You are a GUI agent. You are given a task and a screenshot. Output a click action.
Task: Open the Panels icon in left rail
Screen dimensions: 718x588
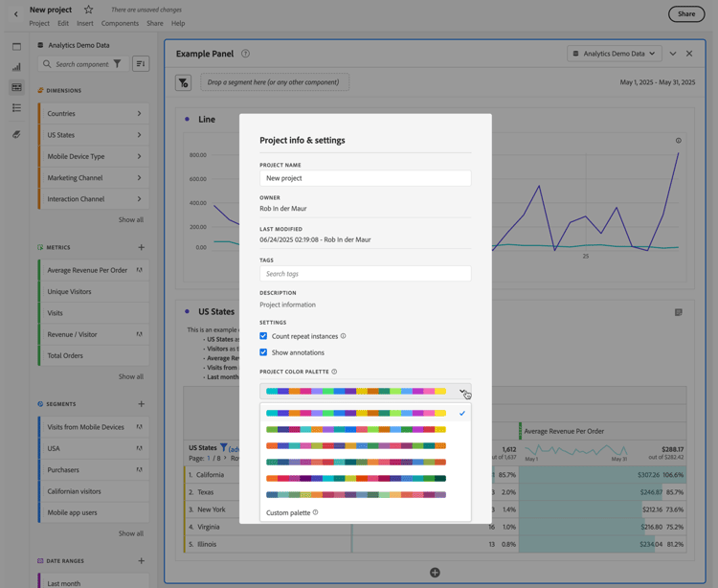16,47
